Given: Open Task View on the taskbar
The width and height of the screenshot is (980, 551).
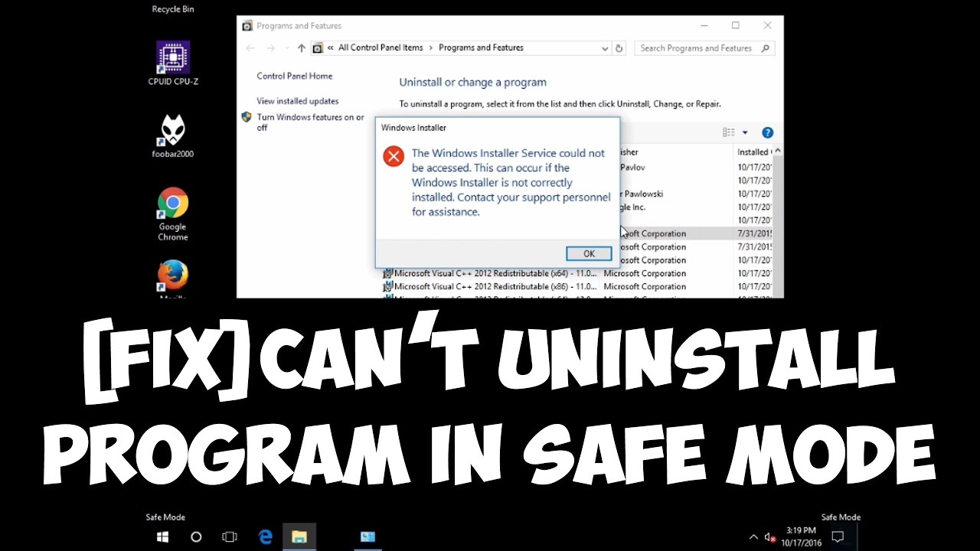Looking at the screenshot, I should [x=230, y=537].
